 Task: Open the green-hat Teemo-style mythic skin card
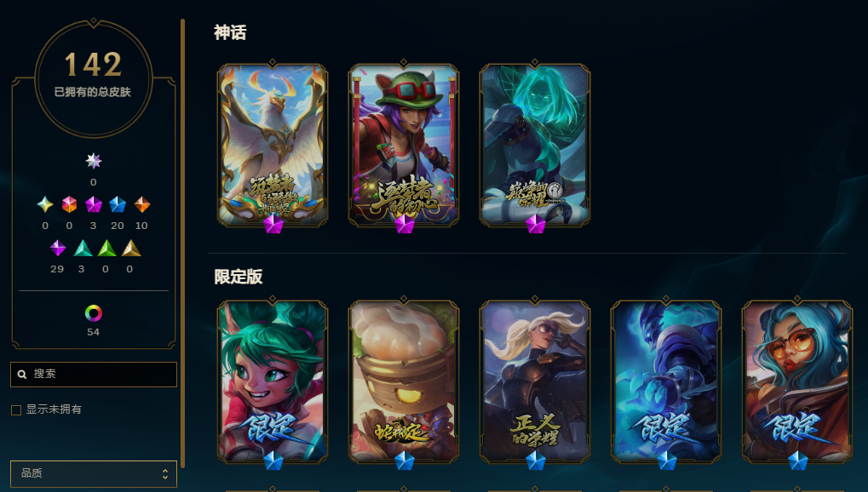(404, 146)
